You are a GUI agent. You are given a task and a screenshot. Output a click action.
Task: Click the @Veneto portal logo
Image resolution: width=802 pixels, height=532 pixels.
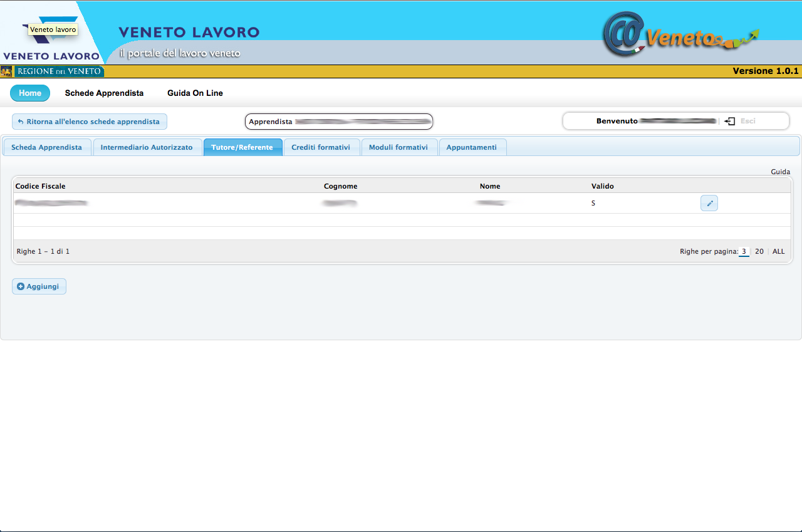pos(680,36)
